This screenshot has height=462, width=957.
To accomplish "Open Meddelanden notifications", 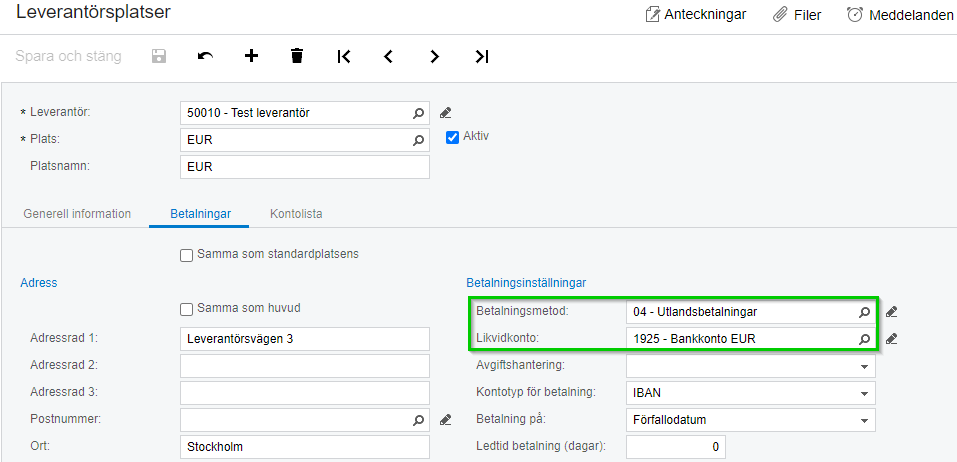I will tap(900, 15).
